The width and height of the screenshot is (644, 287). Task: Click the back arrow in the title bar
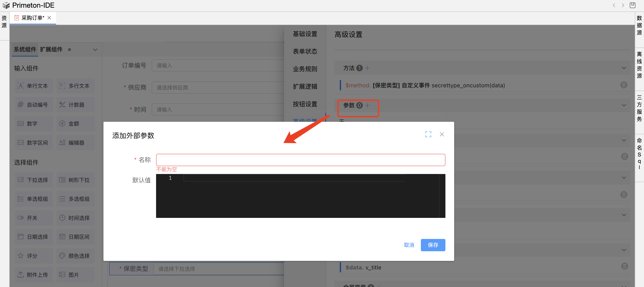tap(614, 5)
